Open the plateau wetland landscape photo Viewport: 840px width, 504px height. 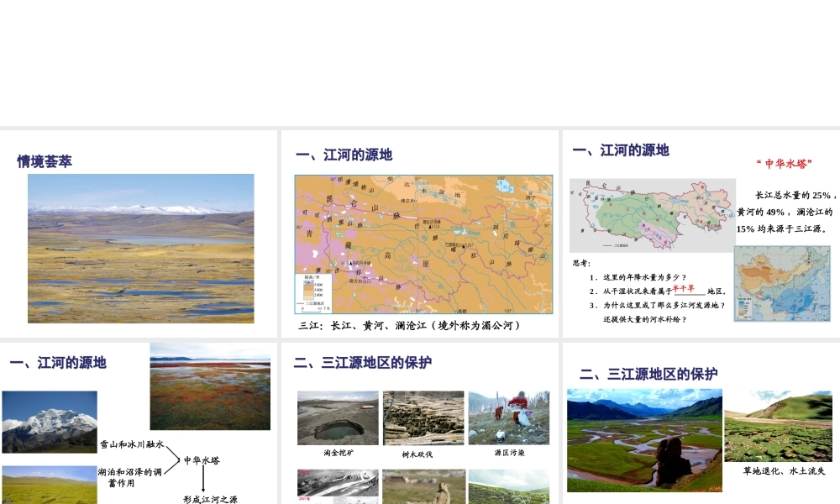[141, 248]
